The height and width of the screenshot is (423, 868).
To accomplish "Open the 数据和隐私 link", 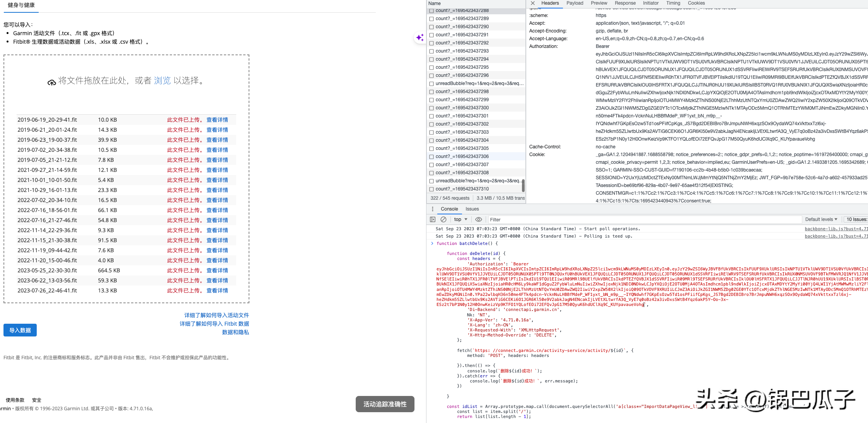I will 235,332.
